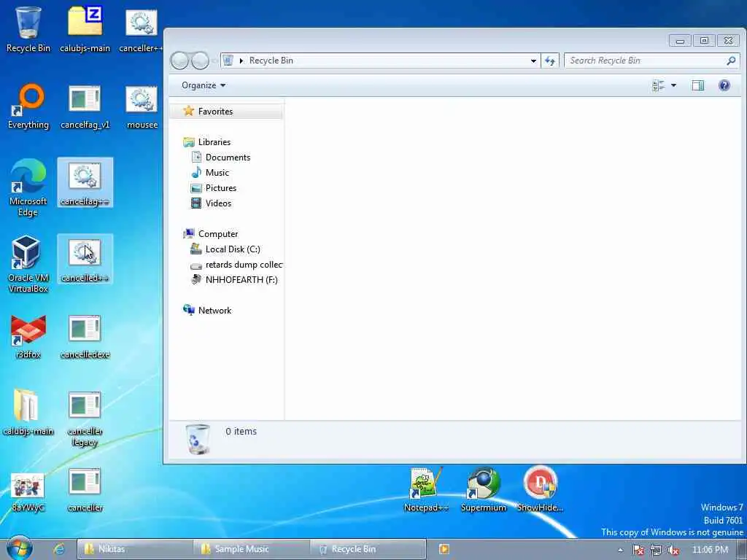The width and height of the screenshot is (747, 560).
Task: Select the Microsoft Edge shortcut
Action: (28, 187)
